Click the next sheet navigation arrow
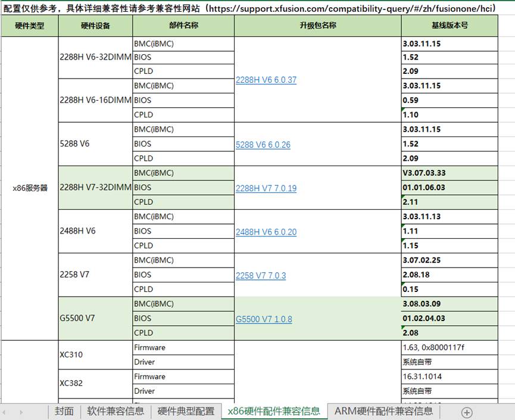Image resolution: width=515 pixels, height=420 pixels. (x=21, y=412)
